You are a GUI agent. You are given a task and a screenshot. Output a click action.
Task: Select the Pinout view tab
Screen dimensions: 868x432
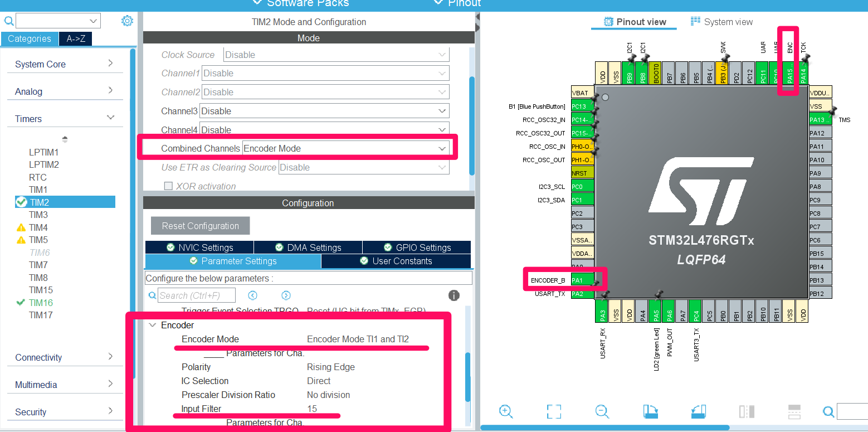(x=635, y=22)
